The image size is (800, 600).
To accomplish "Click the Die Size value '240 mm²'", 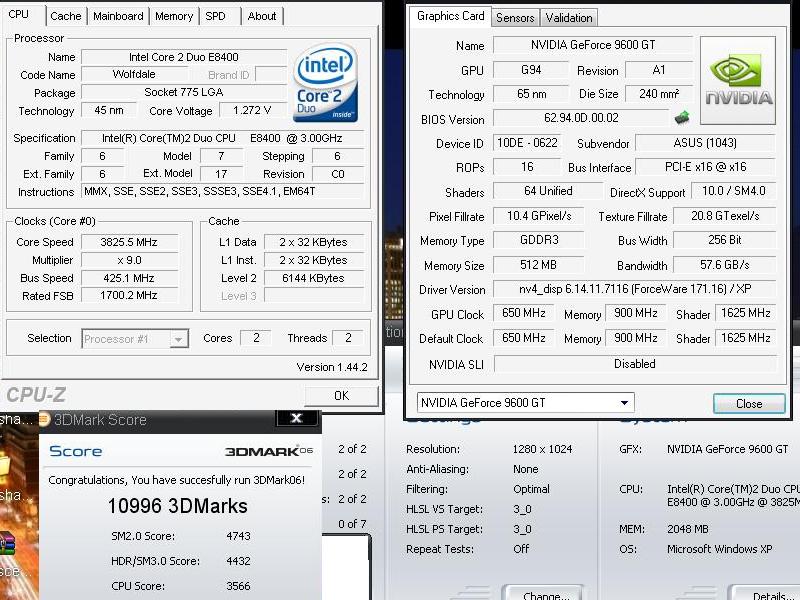I will [x=659, y=94].
